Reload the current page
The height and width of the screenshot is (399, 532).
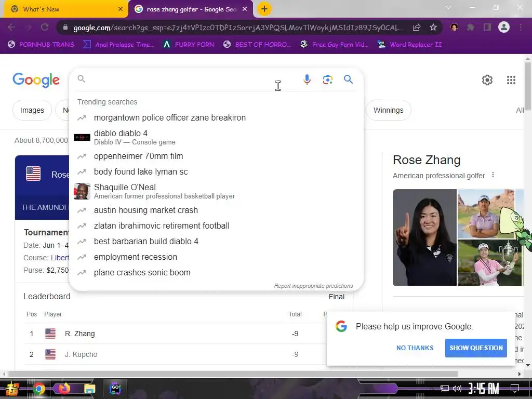(45, 28)
